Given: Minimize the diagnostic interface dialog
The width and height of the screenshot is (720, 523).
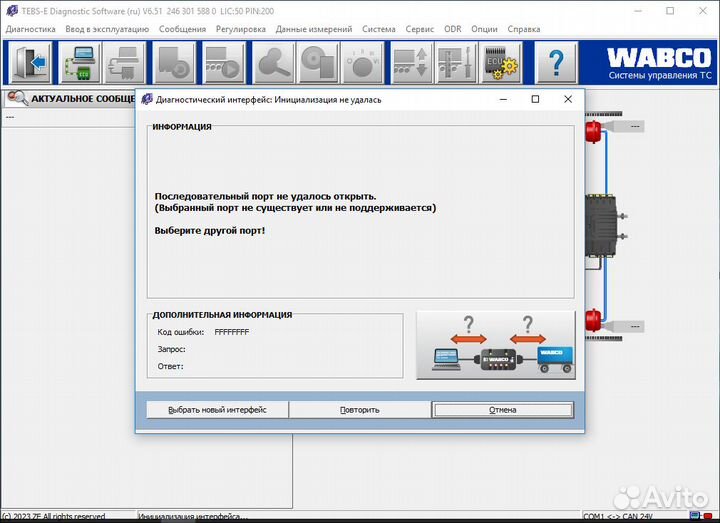Looking at the screenshot, I should (x=503, y=99).
